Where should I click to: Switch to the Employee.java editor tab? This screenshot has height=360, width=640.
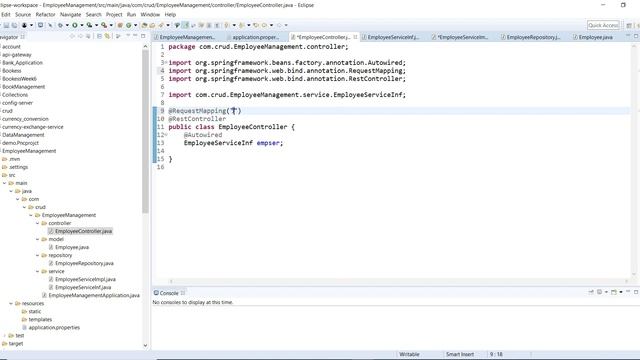point(595,37)
